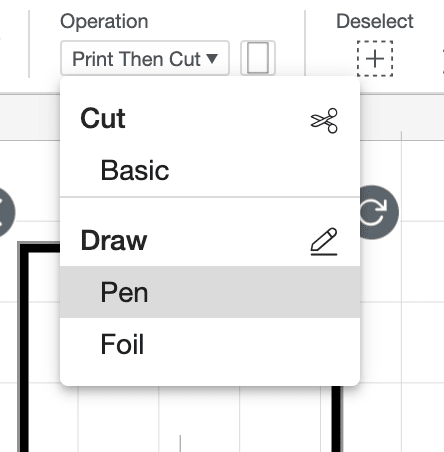Screen dimensions: 444x452
Task: Select the Foil operation under Draw
Action: (210, 344)
